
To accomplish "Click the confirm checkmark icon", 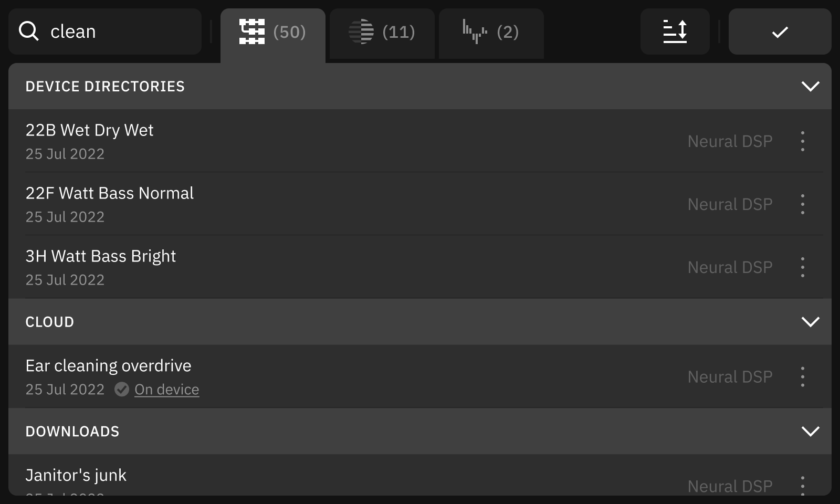I will (x=780, y=31).
